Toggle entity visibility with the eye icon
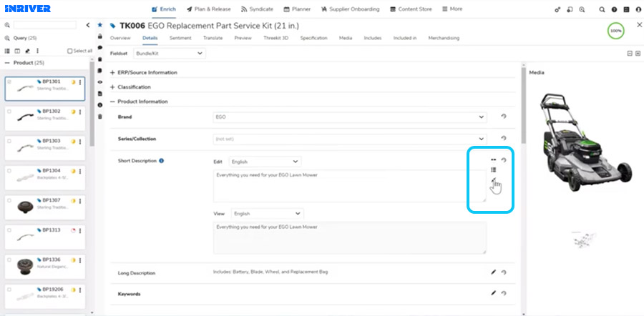This screenshot has height=316, width=644. pyautogui.click(x=99, y=82)
